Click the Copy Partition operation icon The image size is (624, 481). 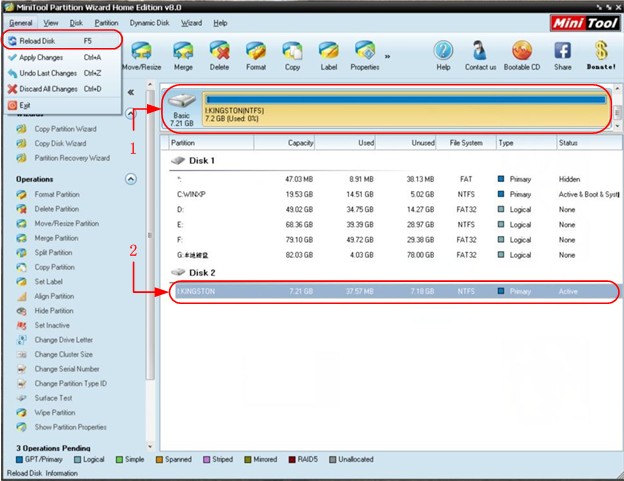point(21,267)
